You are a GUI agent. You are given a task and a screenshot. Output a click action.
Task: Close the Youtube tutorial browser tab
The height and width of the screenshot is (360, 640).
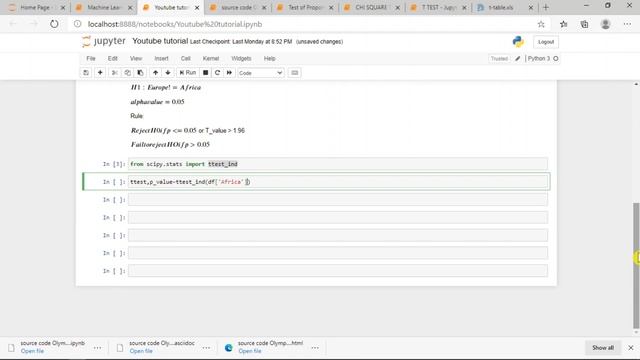[197, 8]
